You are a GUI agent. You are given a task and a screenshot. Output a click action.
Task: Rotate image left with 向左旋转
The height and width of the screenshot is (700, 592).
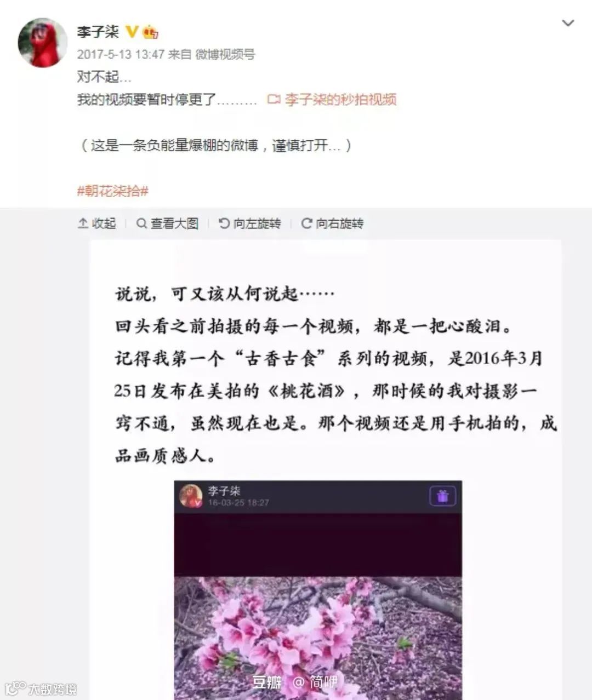pyautogui.click(x=249, y=223)
